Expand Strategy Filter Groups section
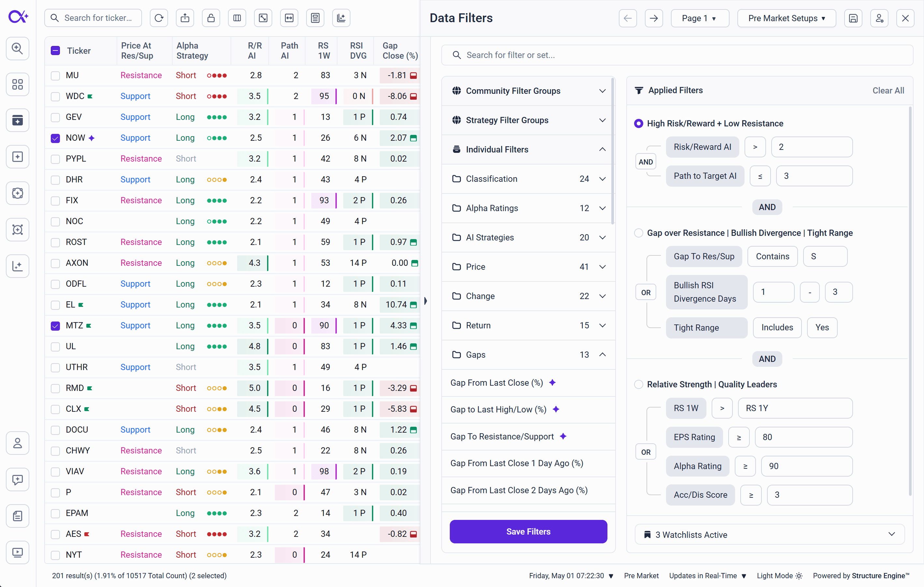The width and height of the screenshot is (924, 587). [x=528, y=120]
